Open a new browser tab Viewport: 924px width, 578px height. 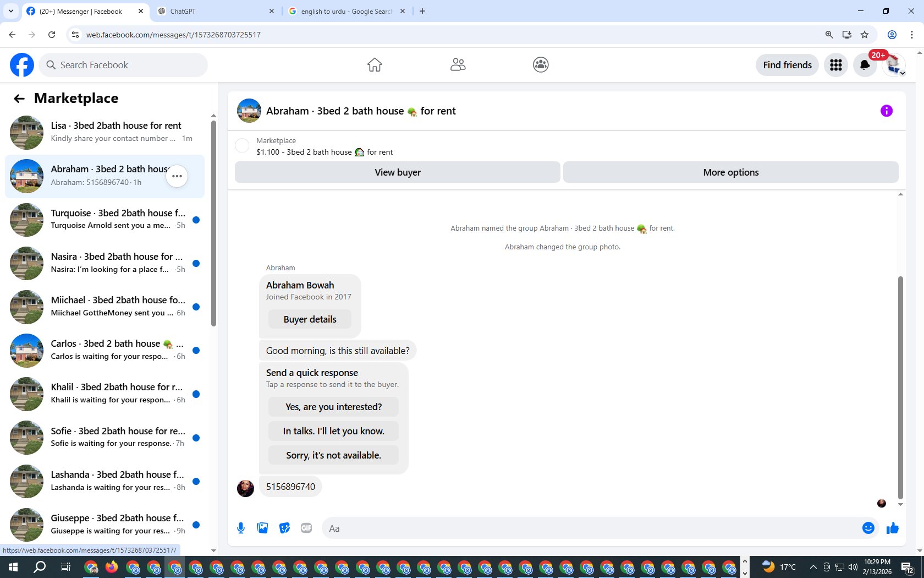coord(422,11)
